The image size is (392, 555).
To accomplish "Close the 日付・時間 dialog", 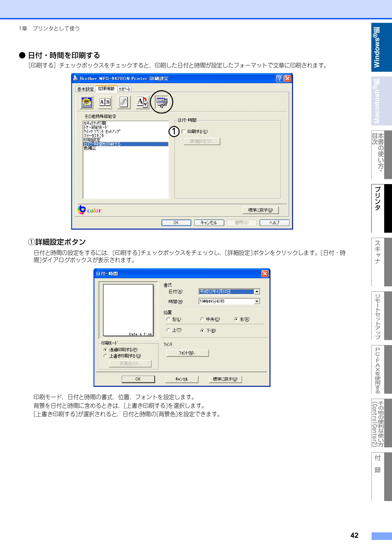I will (x=265, y=273).
